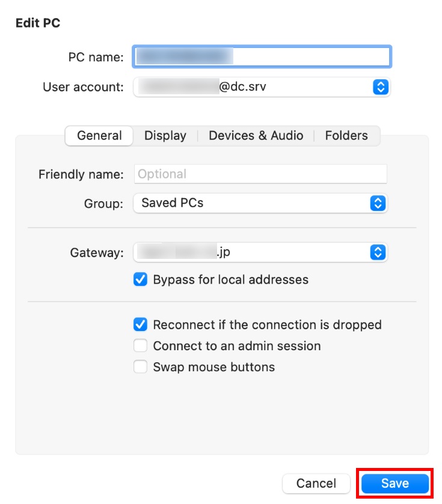
Task: Disable Bypass for local addresses
Action: click(140, 280)
